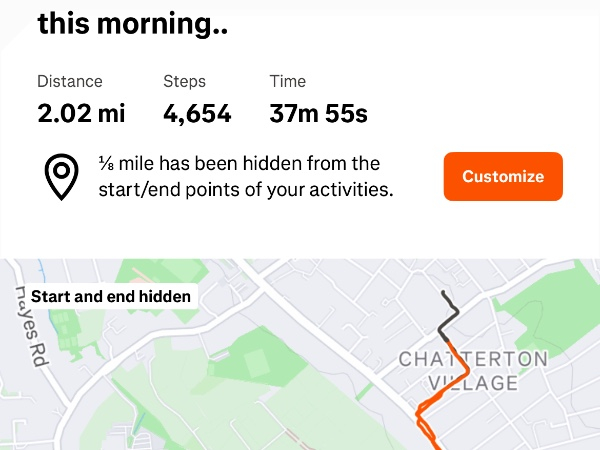600x450 pixels.
Task: Tap the 4,654 steps value
Action: click(x=197, y=114)
